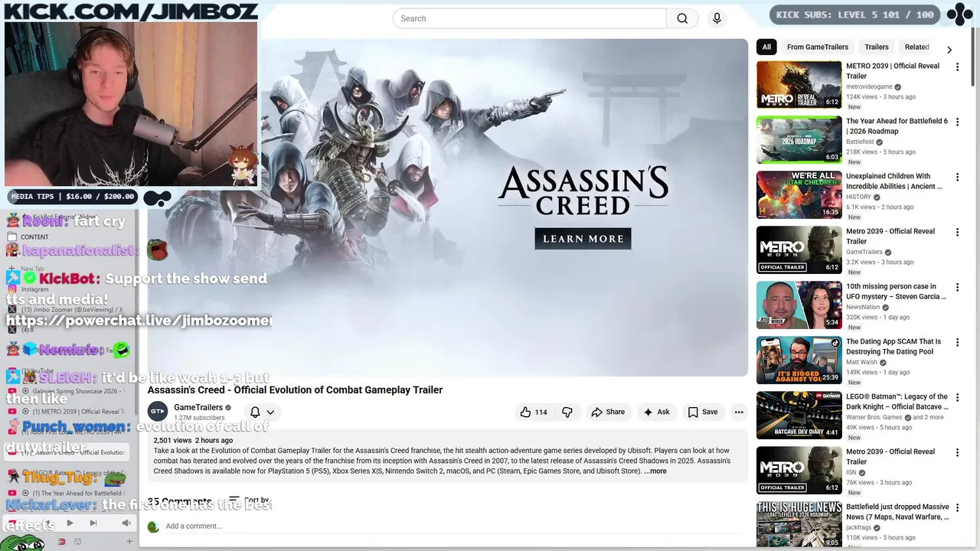Open the jackfrags channel link

pyautogui.click(x=859, y=528)
